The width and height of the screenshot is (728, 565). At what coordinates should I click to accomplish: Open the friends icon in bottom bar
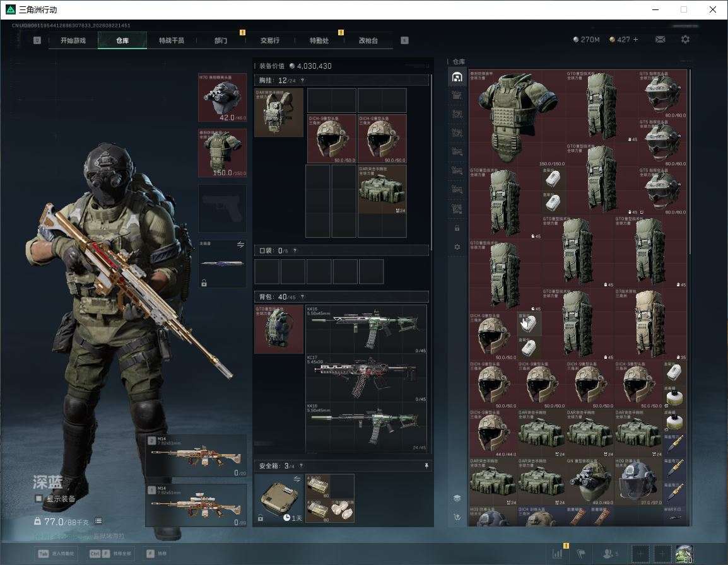click(x=609, y=554)
